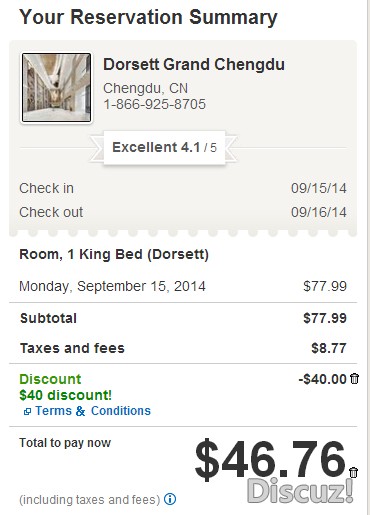Viewport: 370px width, 515px height.
Task: Click the Discuz! watermark logo
Action: click(x=300, y=491)
